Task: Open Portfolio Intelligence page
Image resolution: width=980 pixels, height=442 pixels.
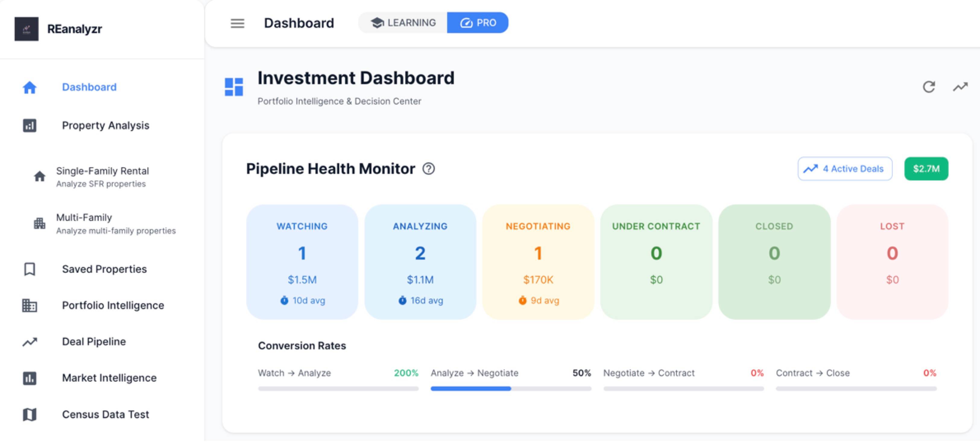Action: 112,305
